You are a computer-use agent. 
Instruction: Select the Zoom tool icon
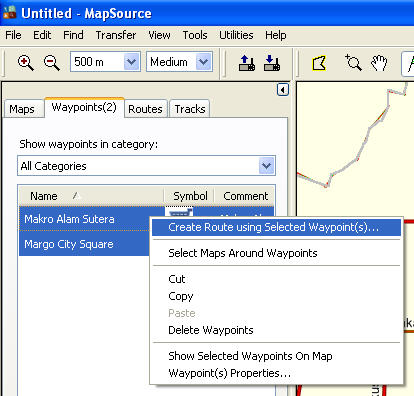coord(353,62)
